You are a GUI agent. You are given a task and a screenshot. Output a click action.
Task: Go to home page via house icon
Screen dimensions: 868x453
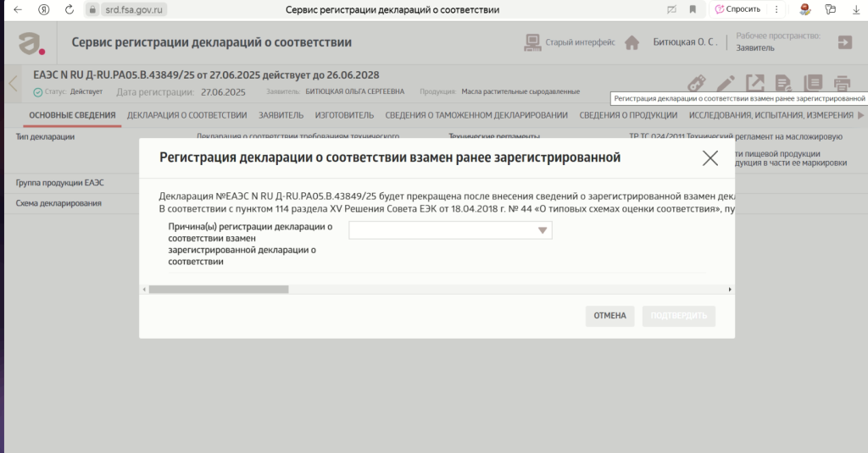click(x=632, y=42)
